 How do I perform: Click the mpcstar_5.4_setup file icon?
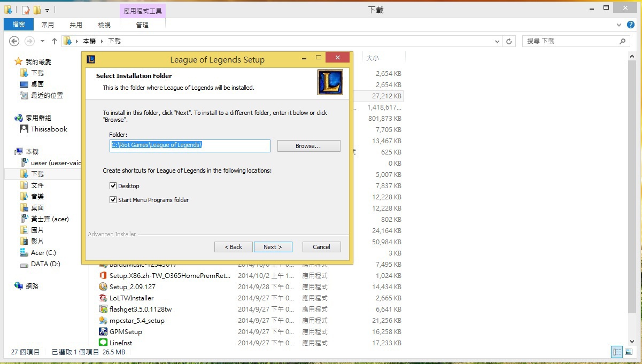pyautogui.click(x=103, y=321)
